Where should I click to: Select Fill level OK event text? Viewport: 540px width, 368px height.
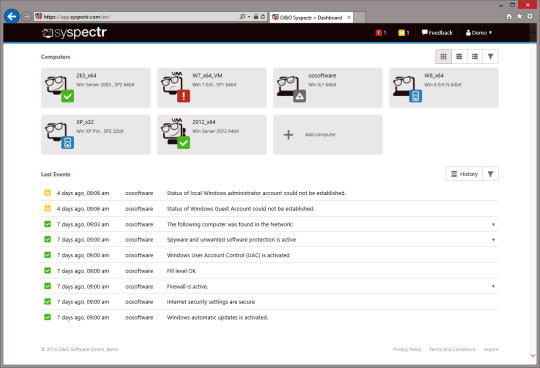point(181,271)
